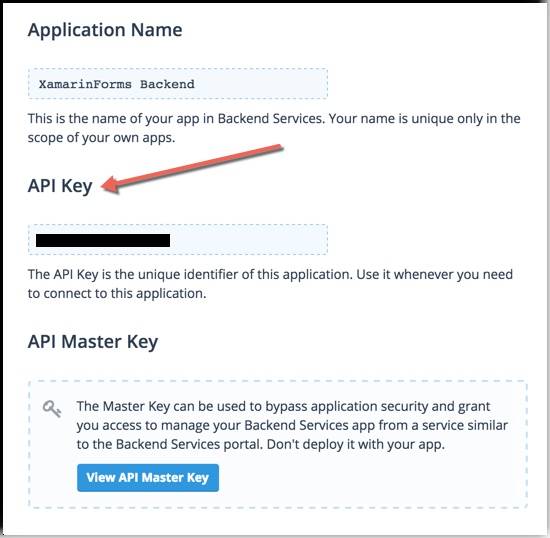Click the word XamarinForms in the name box

85,84
